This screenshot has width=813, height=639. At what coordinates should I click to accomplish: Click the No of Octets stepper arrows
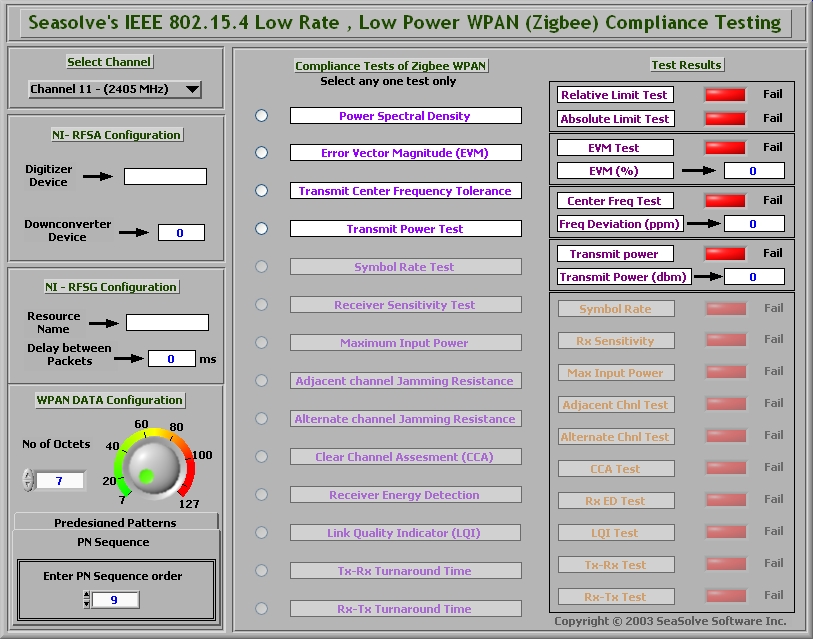28,481
